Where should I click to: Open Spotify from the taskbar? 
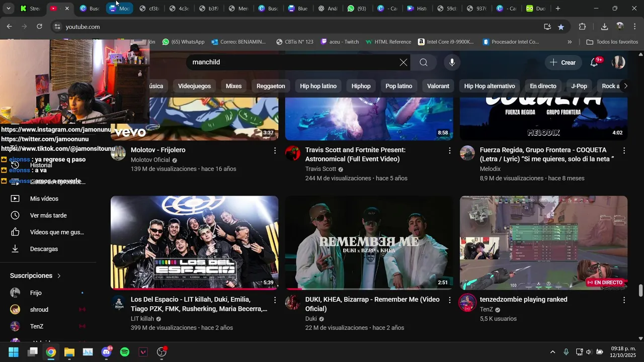pos(125,352)
